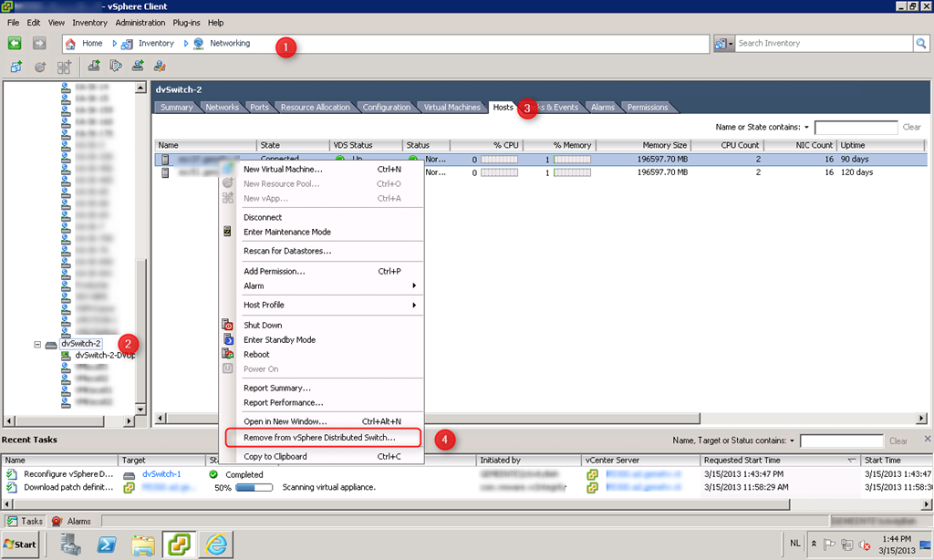The image size is (934, 560).
Task: Open the search inventory type dropdown
Action: [723, 44]
